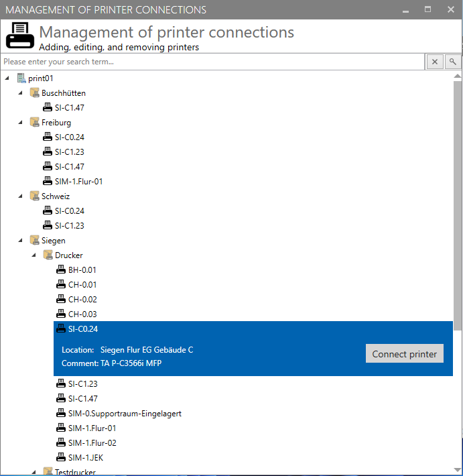
Task: Click printer icon beside SIM-1.JEK
Action: 61,457
